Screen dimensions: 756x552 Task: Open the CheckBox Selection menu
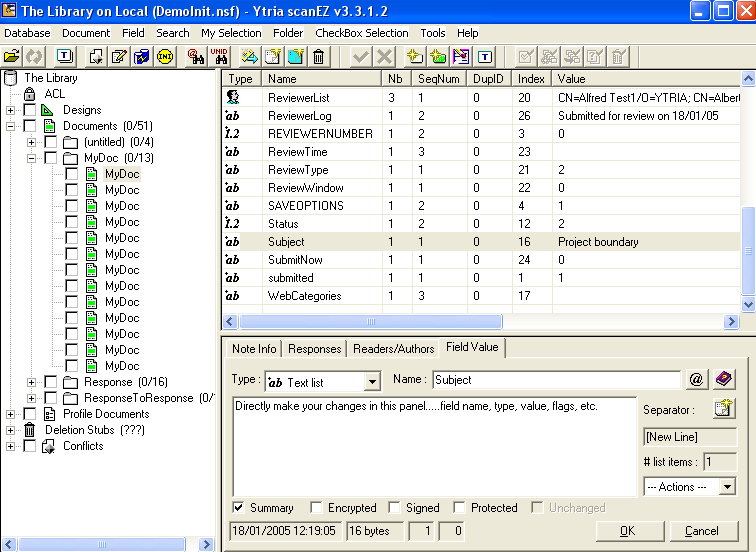click(x=361, y=33)
